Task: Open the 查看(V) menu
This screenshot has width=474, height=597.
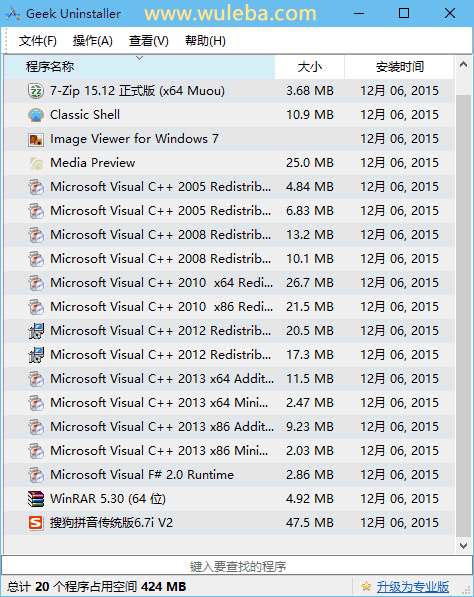Action: point(148,41)
